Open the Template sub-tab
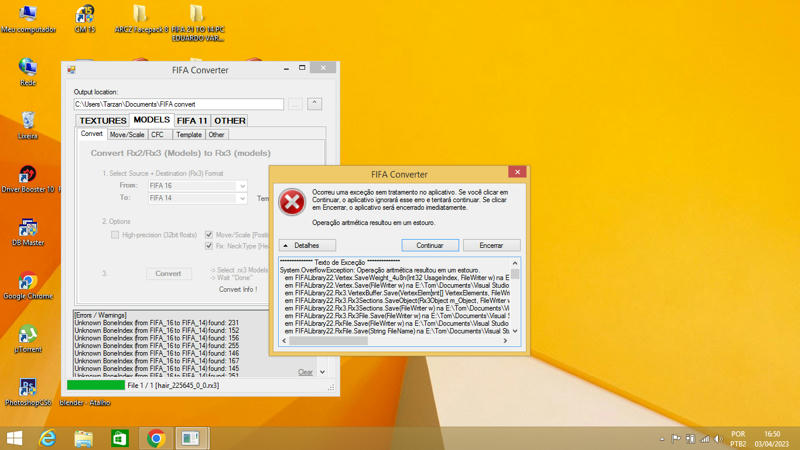 (x=189, y=135)
